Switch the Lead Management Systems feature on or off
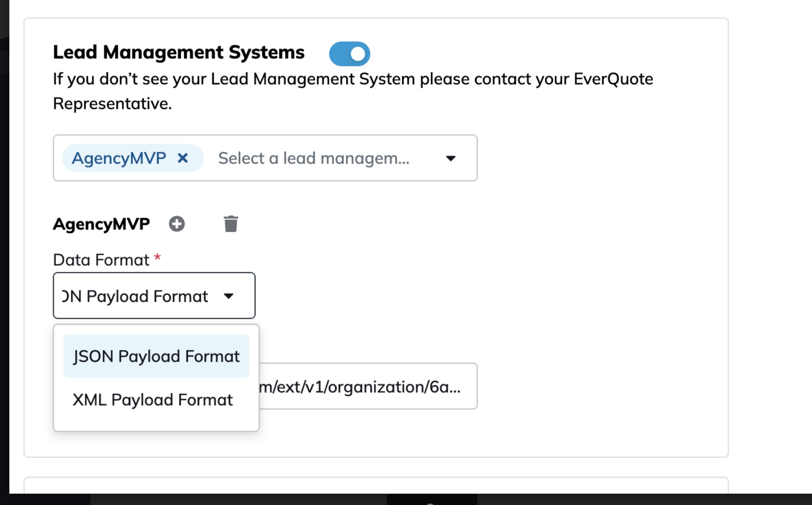Screen dimensions: 812x505 [350, 53]
